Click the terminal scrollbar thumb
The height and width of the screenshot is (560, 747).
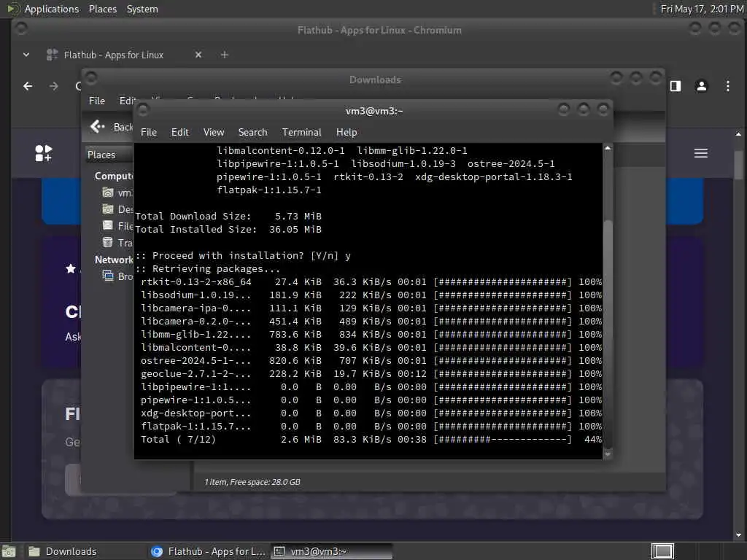[x=608, y=333]
